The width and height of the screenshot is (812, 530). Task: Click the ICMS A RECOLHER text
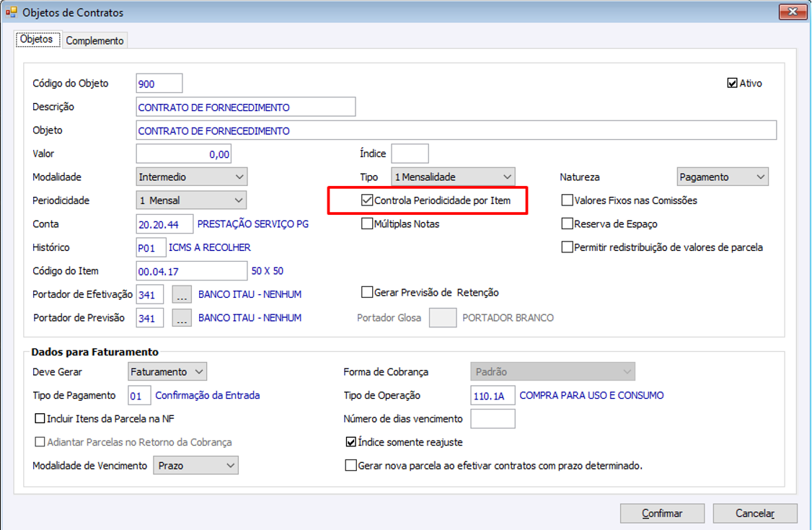click(210, 247)
